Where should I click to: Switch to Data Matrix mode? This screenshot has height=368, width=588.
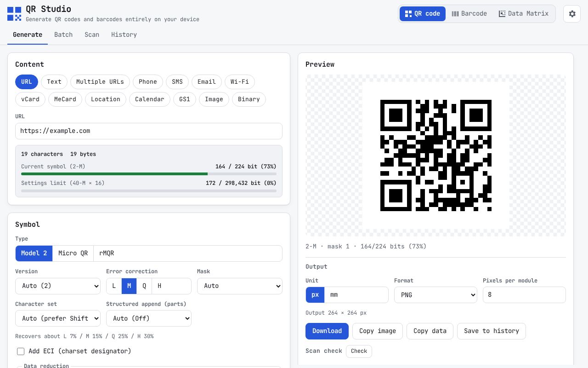(524, 14)
